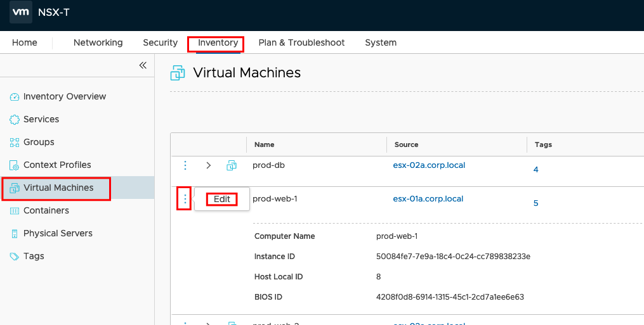Screen dimensions: 644x325
Task: Click the Name column header
Action: (x=264, y=144)
